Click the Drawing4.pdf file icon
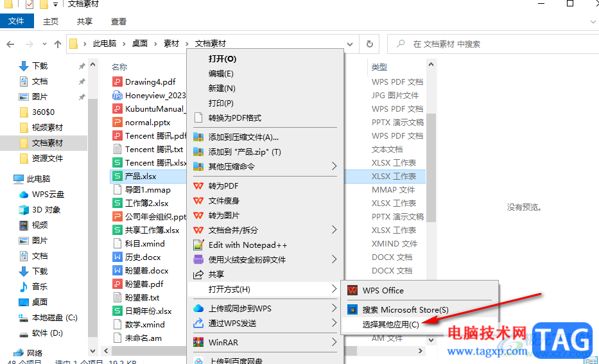Image resolution: width=599 pixels, height=364 pixels. pos(117,82)
